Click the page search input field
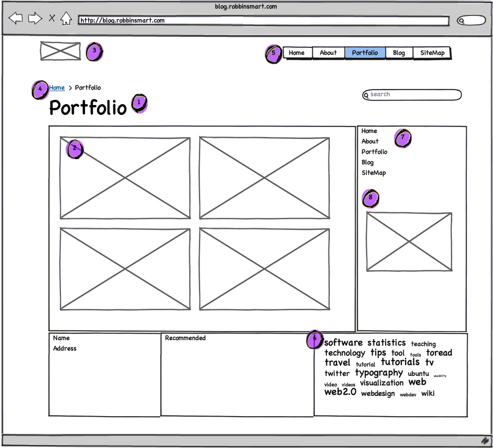493x448 pixels. (x=413, y=95)
